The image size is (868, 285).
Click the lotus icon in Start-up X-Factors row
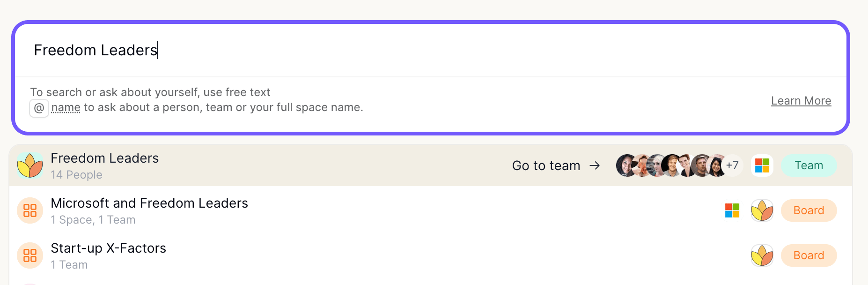[x=762, y=255]
